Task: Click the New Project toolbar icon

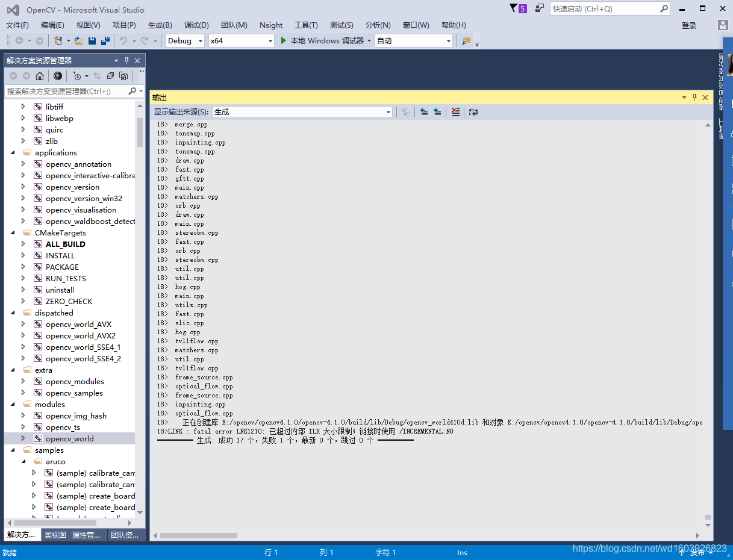Action: pyautogui.click(x=58, y=41)
